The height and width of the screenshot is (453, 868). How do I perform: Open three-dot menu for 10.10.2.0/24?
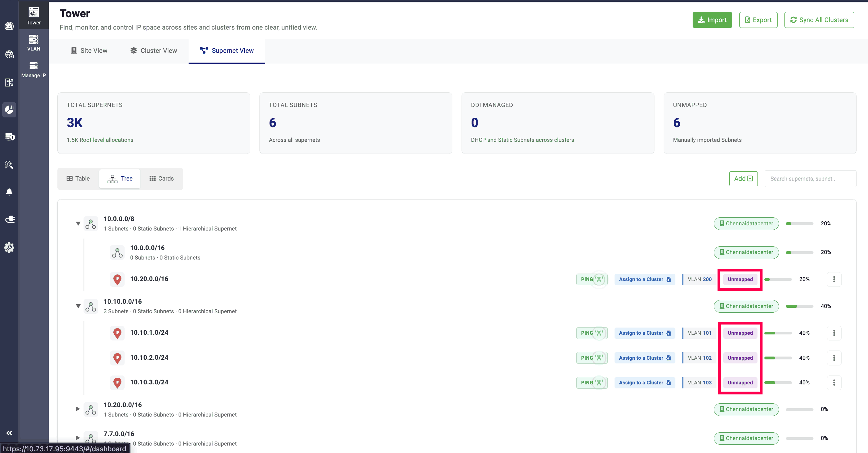834,358
